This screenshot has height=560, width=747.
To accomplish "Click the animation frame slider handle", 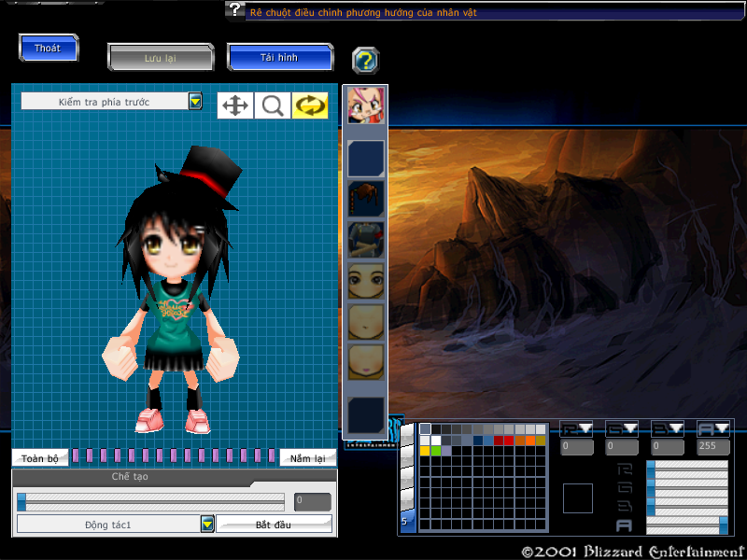I will pos(21,502).
